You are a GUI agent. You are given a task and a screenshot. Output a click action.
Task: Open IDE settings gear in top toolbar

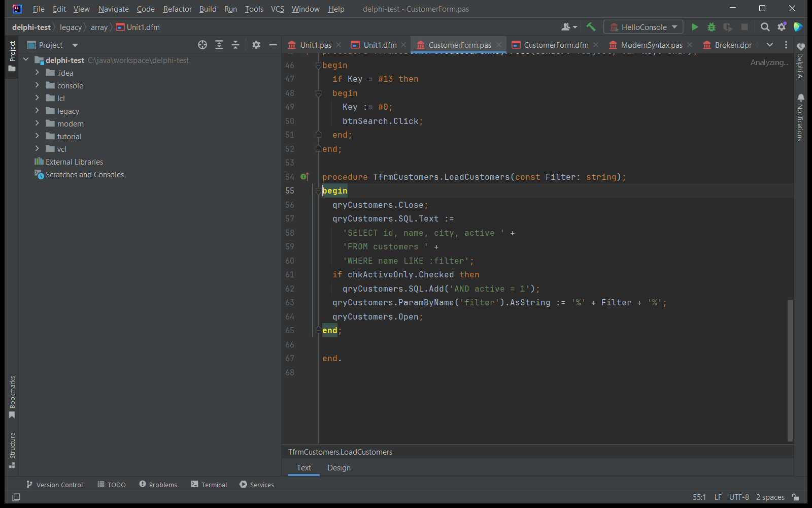782,27
